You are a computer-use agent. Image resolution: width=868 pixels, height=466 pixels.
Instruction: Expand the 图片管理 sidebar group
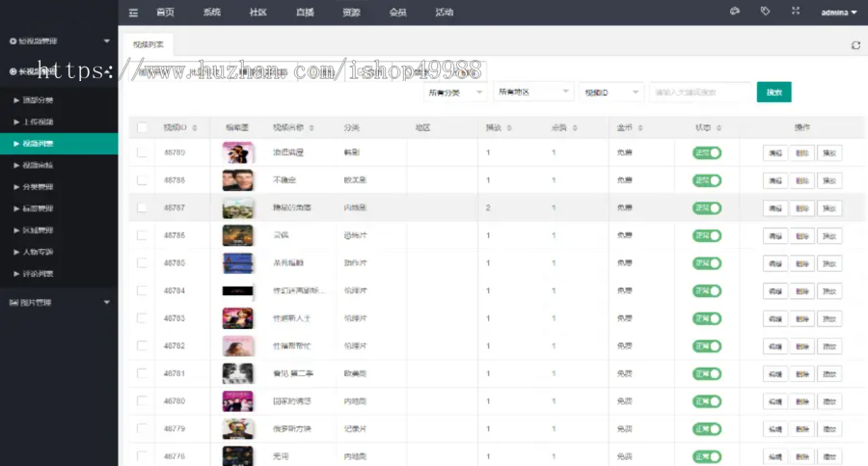59,303
